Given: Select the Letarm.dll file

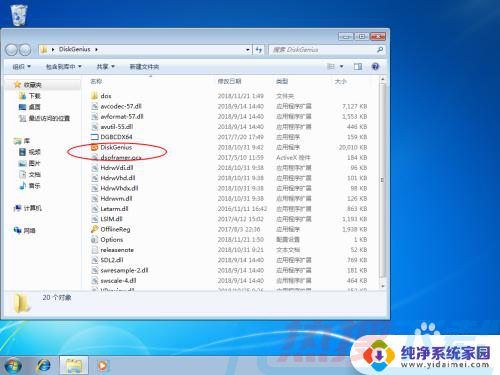Looking at the screenshot, I should click(x=114, y=209).
